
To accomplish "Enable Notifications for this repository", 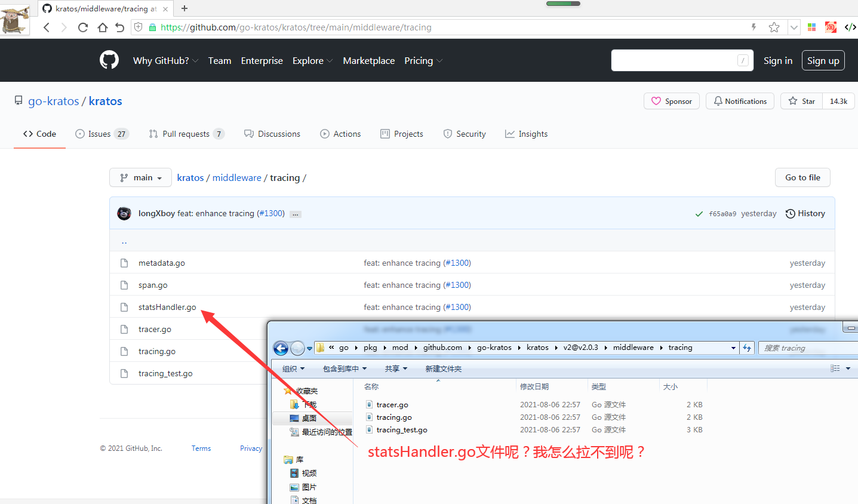I will [x=740, y=101].
